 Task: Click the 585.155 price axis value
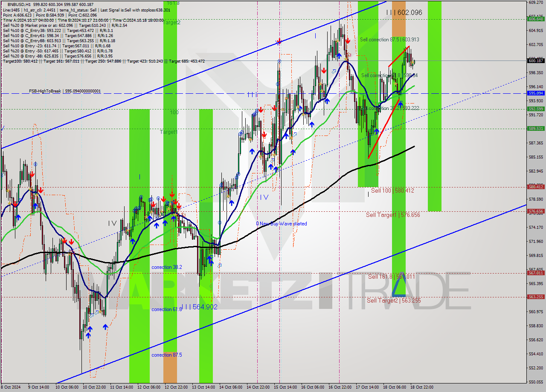click(x=536, y=157)
